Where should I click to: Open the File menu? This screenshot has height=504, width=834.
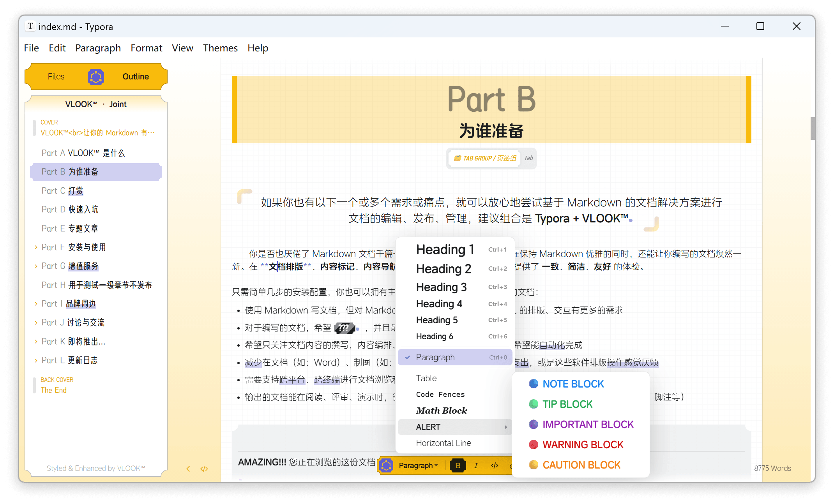(32, 48)
